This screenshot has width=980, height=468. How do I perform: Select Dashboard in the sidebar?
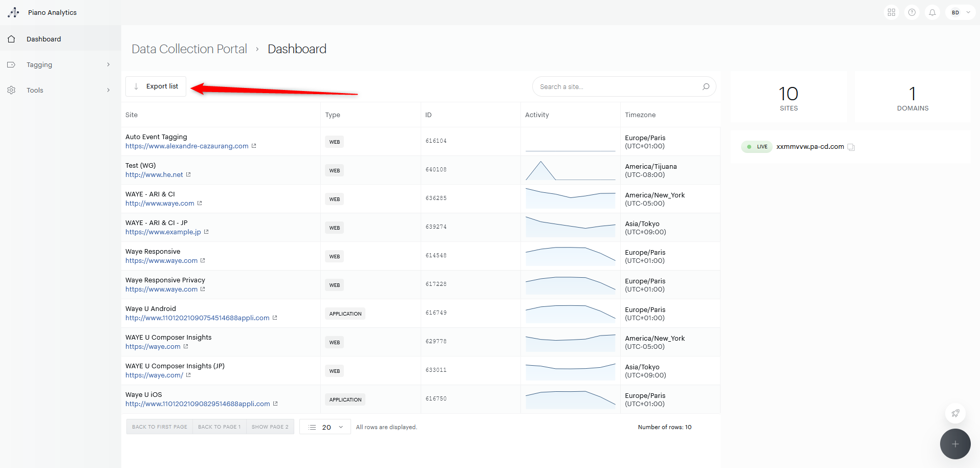point(44,39)
